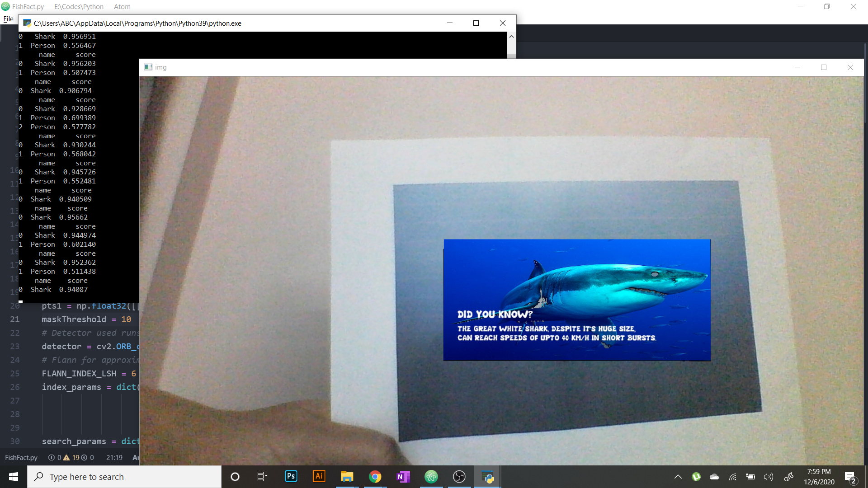Launch Illustrator from the taskbar
The image size is (868, 488).
(x=319, y=477)
